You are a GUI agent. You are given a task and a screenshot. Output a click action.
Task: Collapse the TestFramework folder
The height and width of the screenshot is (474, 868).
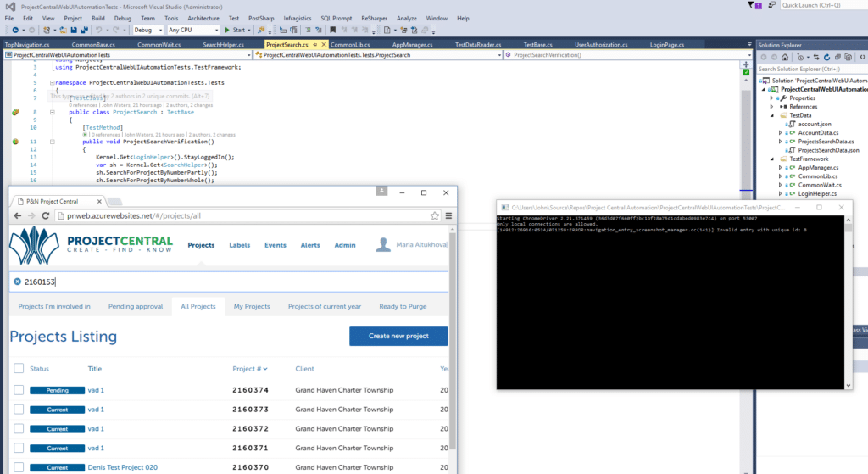[772, 159]
